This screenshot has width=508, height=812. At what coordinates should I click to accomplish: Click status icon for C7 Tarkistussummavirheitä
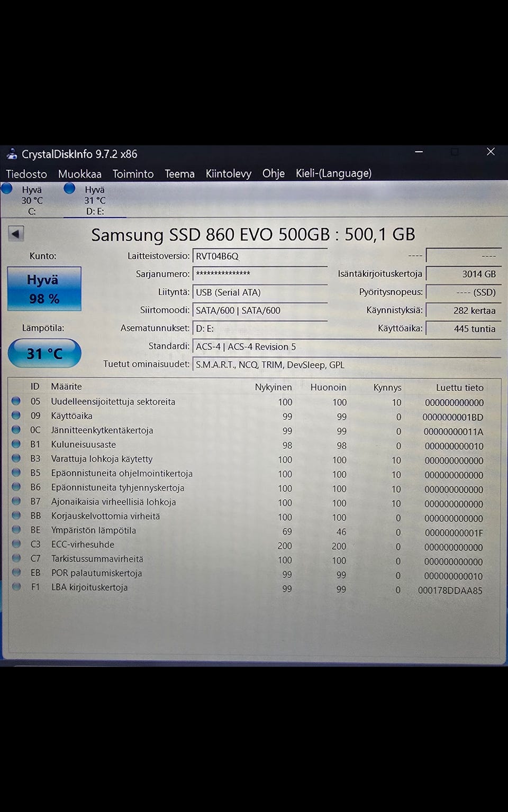click(x=16, y=558)
